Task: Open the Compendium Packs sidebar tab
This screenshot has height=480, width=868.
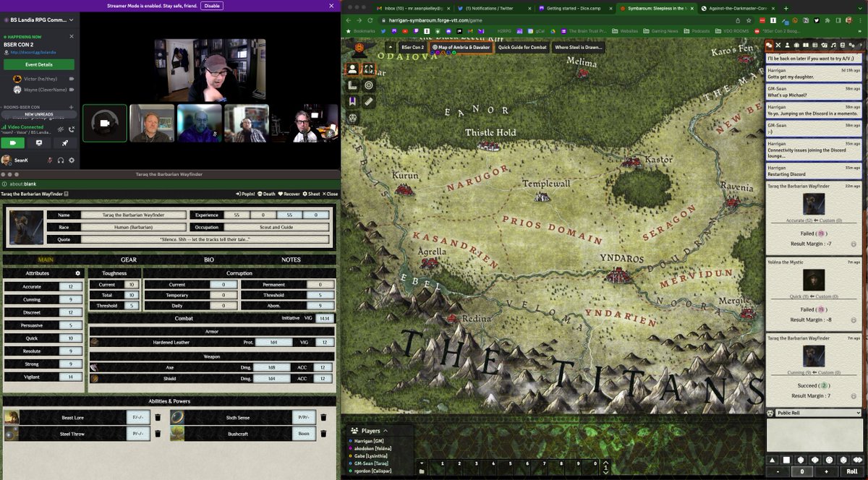Action: pos(843,45)
